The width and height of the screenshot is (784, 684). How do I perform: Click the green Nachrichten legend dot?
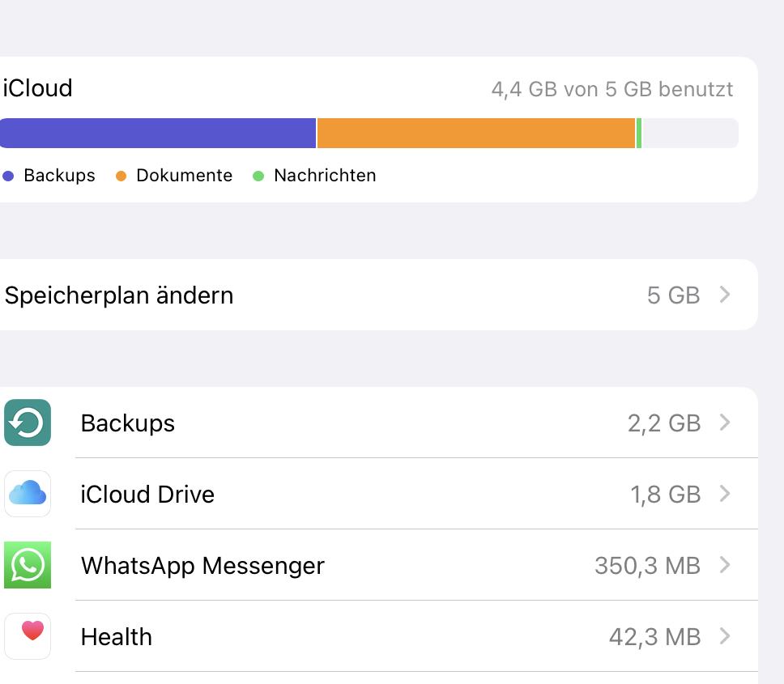259,176
